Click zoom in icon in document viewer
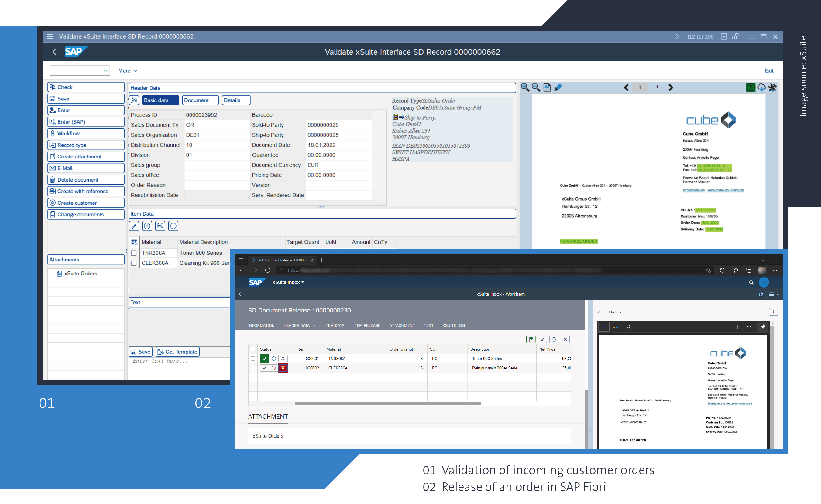 [x=525, y=87]
